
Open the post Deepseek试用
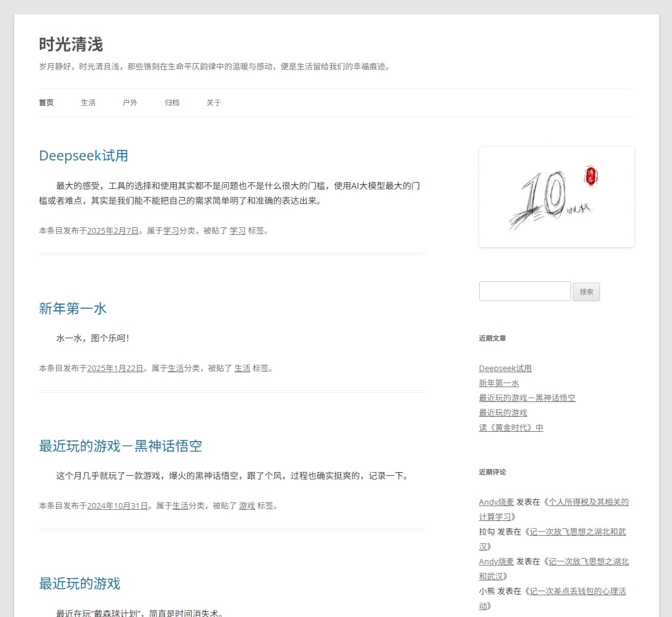83,155
